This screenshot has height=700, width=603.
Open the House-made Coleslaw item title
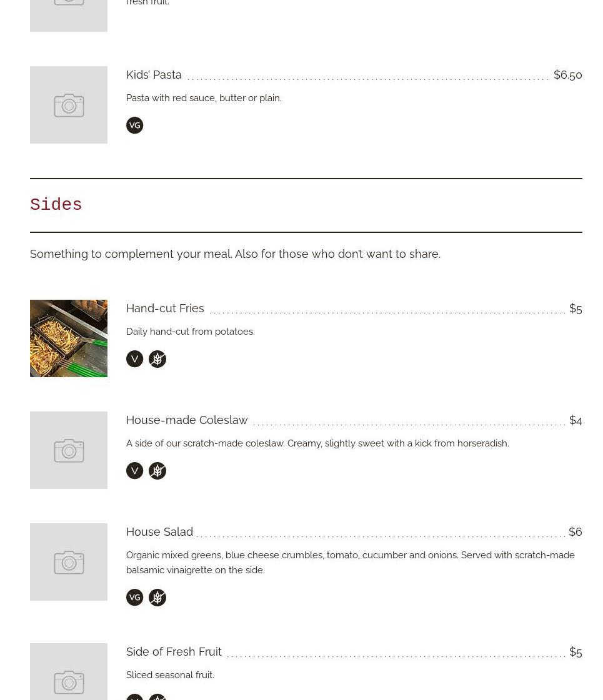[x=187, y=420]
